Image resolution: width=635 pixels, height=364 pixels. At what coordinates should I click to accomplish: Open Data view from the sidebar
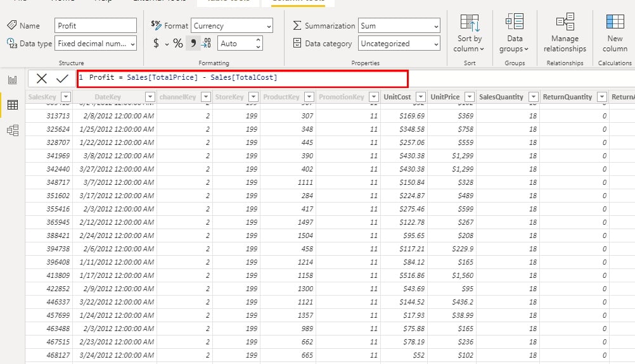point(13,104)
